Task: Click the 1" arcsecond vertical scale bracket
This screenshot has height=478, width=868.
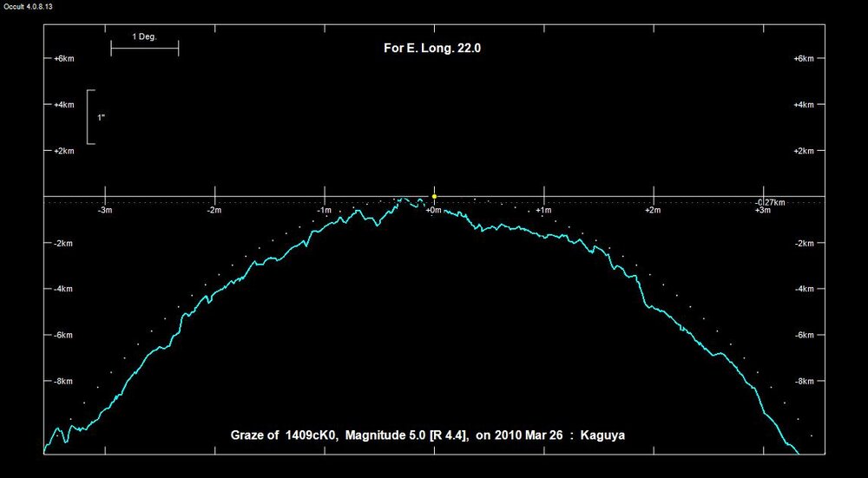Action: (90, 116)
